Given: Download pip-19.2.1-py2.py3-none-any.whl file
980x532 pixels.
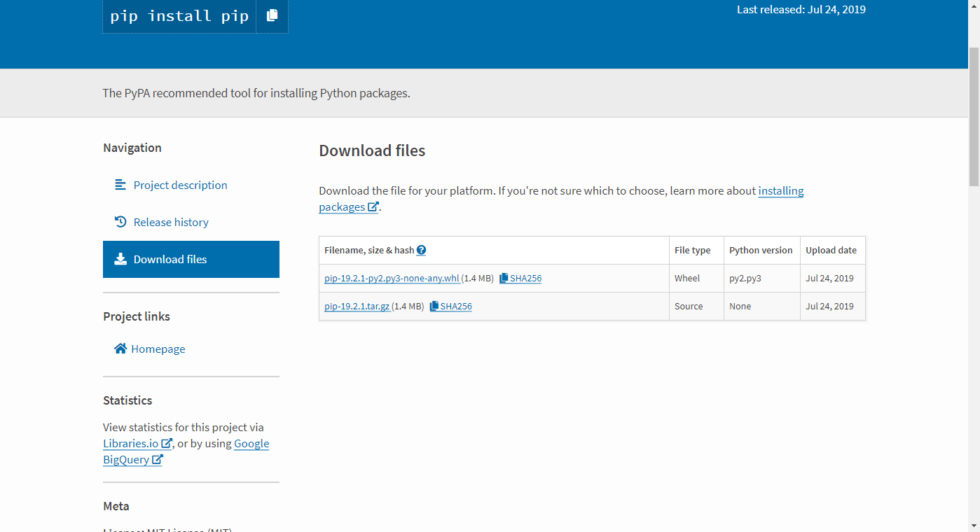Looking at the screenshot, I should click(392, 278).
